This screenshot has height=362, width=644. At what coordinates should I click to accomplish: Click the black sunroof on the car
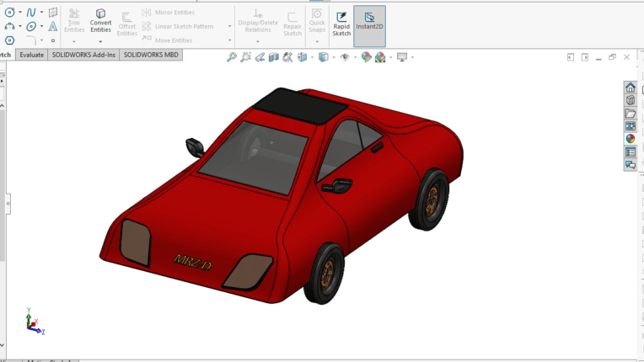point(300,106)
